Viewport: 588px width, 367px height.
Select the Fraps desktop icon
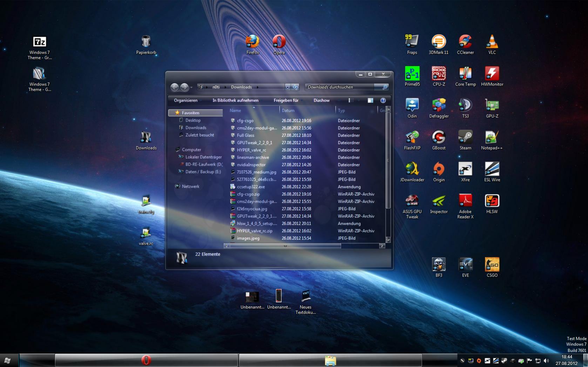[412, 44]
